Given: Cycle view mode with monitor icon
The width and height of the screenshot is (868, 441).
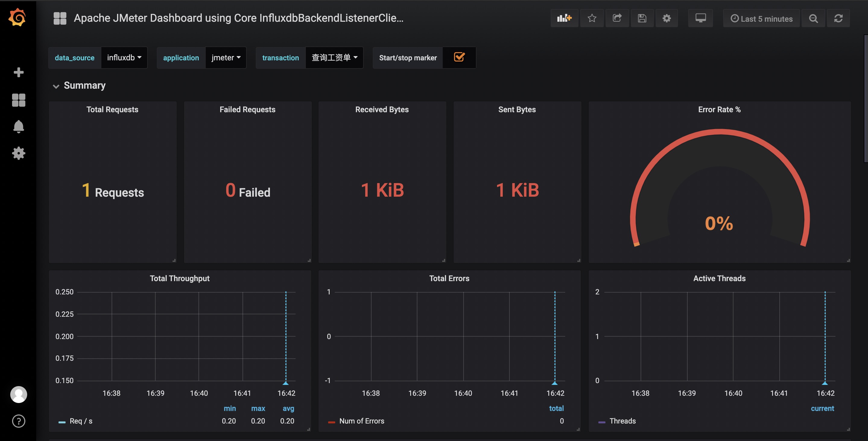Looking at the screenshot, I should [x=701, y=18].
